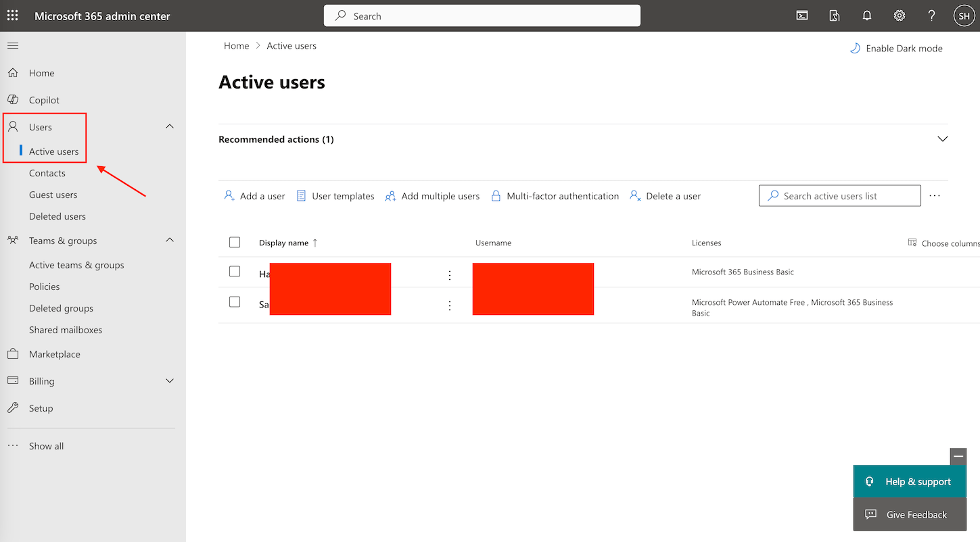Click the help question mark icon

pos(932,16)
